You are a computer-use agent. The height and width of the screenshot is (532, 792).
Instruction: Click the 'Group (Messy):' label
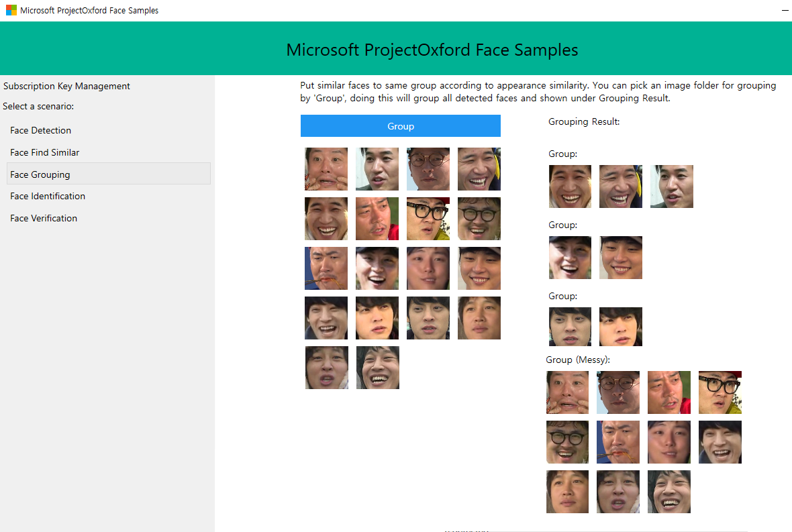coord(578,360)
